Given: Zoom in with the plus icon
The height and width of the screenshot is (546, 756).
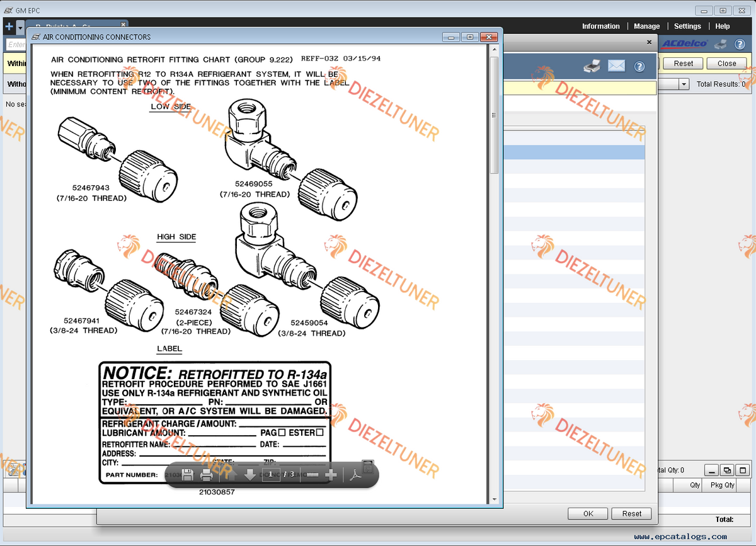Looking at the screenshot, I should coord(331,475).
